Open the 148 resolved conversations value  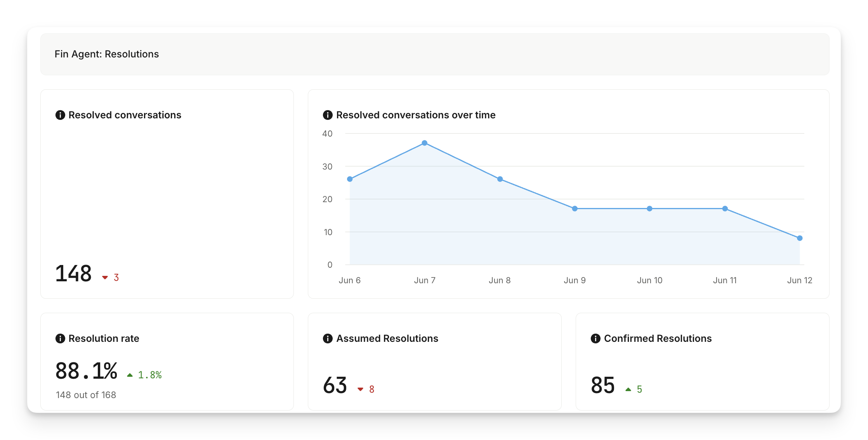[73, 274]
